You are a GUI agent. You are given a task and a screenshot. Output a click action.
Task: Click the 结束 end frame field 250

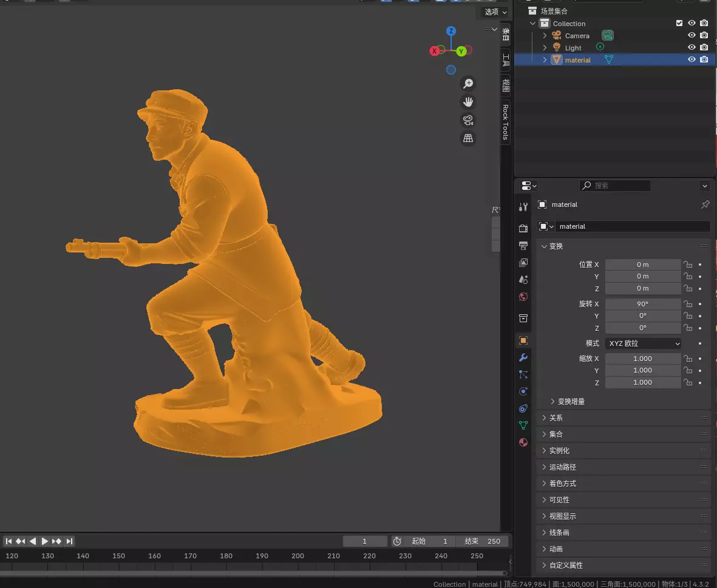483,541
